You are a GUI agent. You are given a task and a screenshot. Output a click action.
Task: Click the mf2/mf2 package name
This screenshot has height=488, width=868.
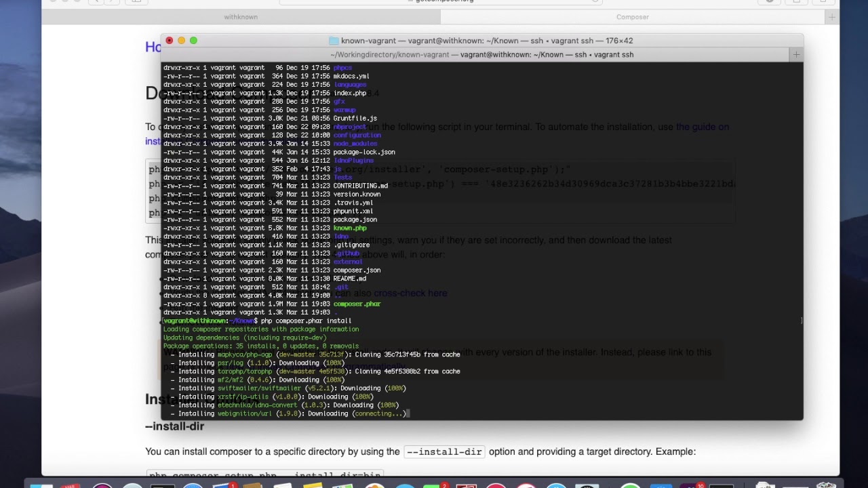[x=231, y=380]
